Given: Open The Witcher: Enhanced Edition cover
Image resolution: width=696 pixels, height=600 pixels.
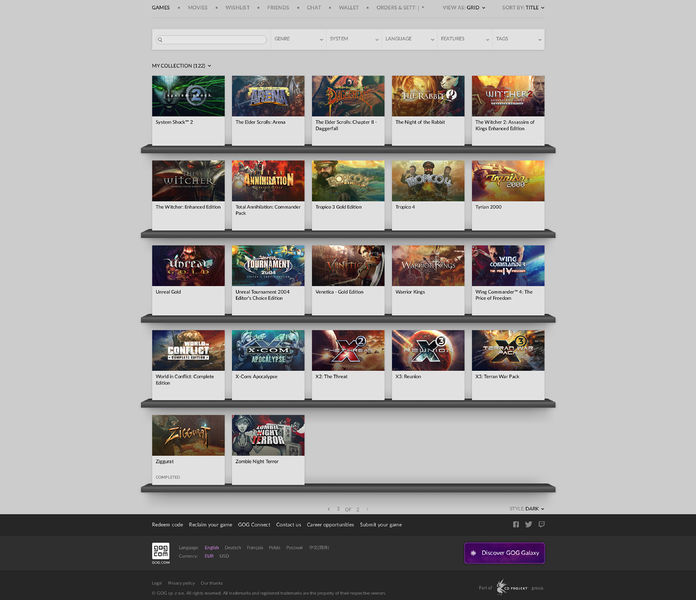Looking at the screenshot, I should 188,181.
